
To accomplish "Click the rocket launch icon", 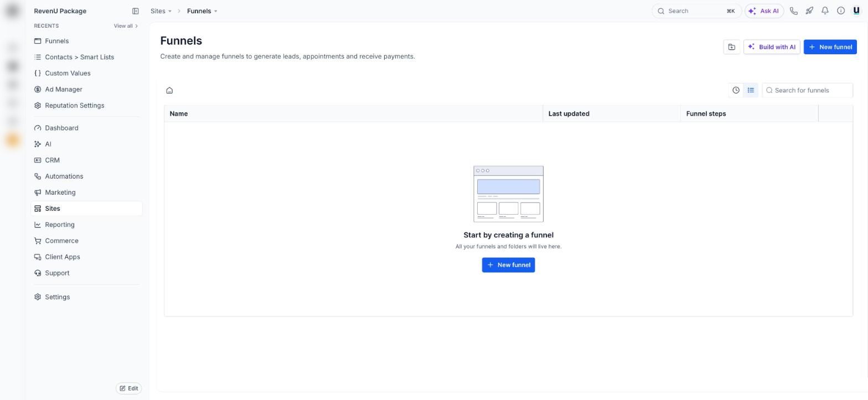I will [809, 11].
